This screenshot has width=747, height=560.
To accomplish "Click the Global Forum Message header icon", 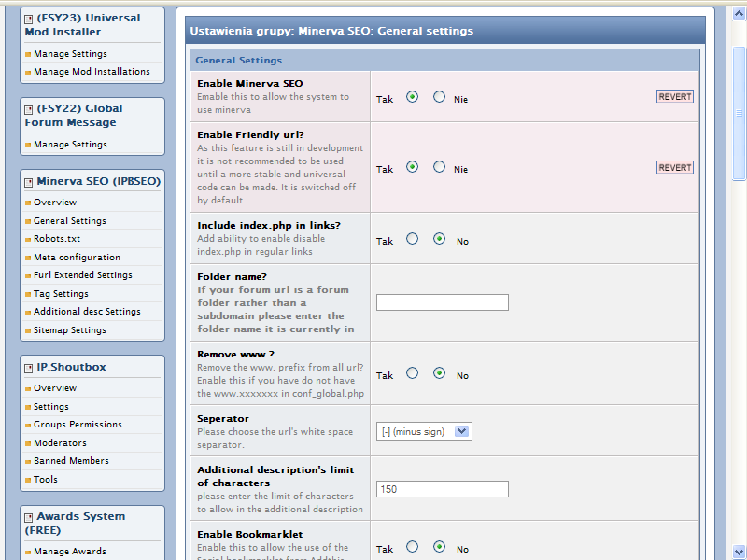I will pyautogui.click(x=29, y=109).
